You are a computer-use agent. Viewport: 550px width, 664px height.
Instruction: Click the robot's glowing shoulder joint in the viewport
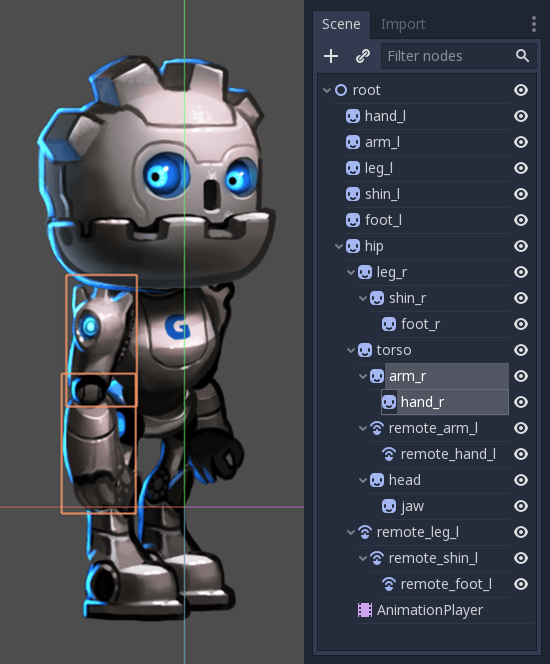(89, 326)
